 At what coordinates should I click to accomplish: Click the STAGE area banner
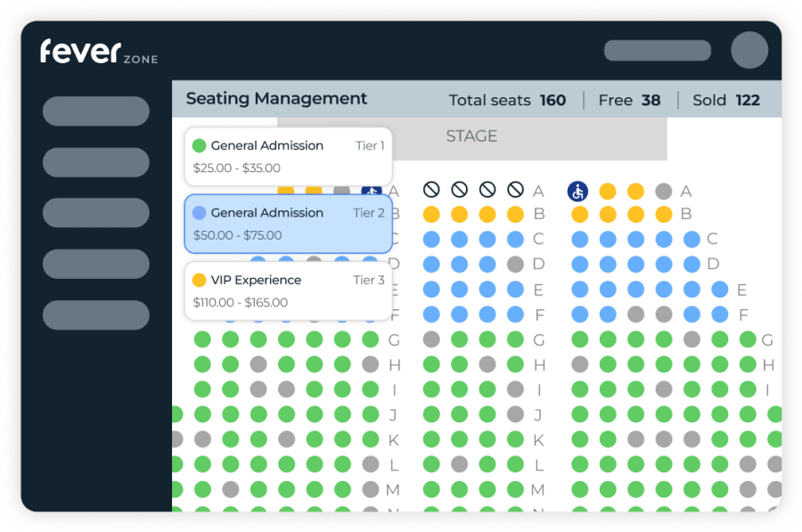coord(471,136)
